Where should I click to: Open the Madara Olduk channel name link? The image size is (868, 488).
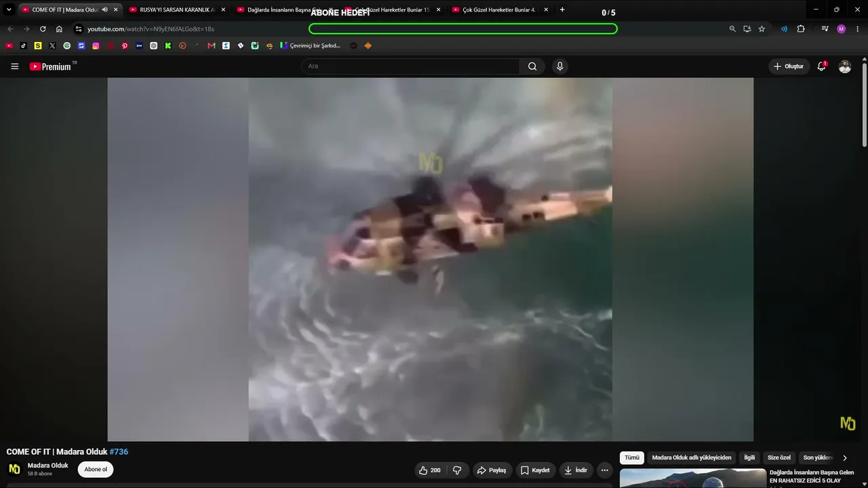48,466
